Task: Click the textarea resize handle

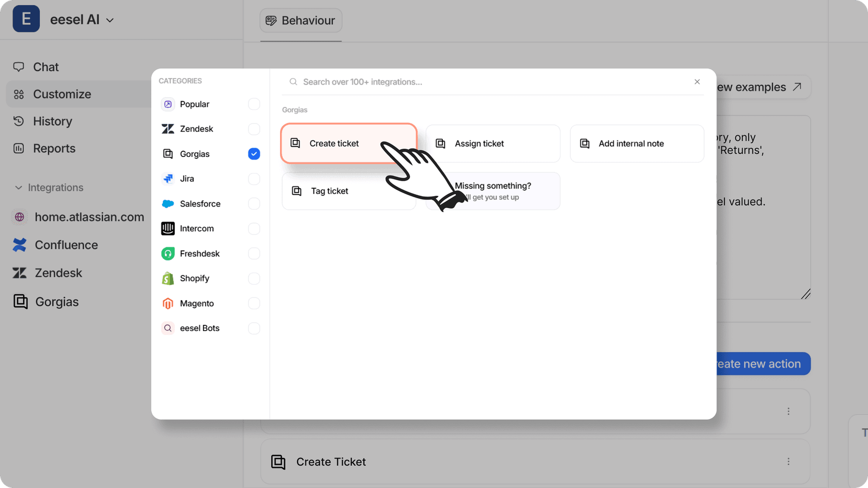Action: [806, 294]
